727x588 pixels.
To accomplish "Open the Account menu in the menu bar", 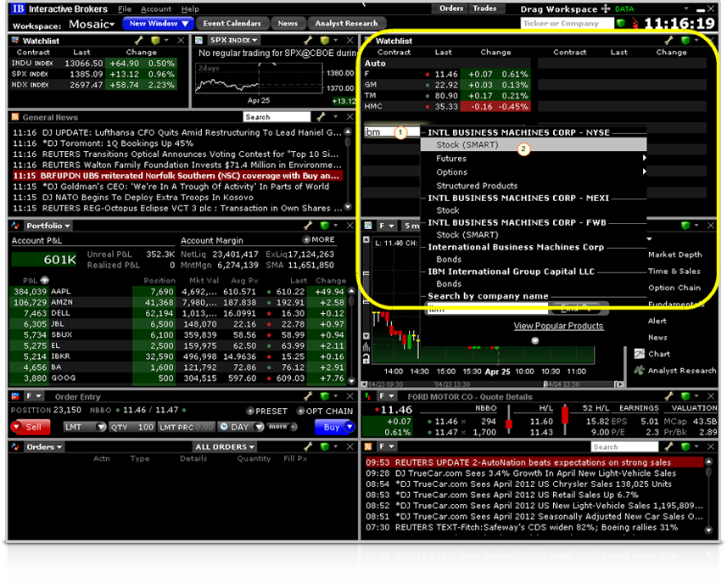I will point(156,8).
